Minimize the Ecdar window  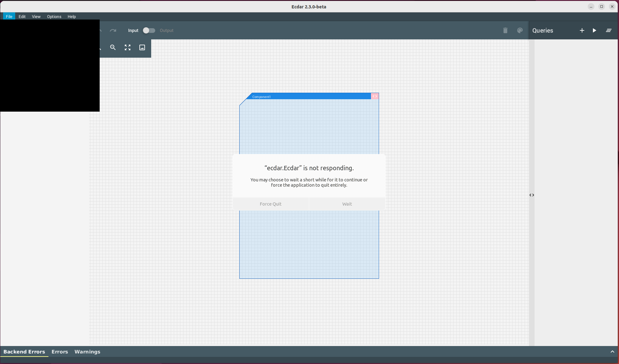coord(591,7)
